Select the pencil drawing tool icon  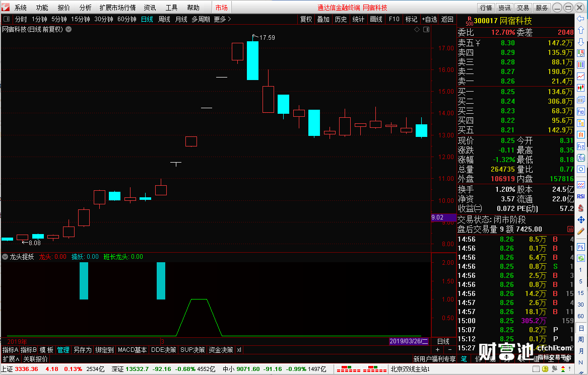(581, 231)
